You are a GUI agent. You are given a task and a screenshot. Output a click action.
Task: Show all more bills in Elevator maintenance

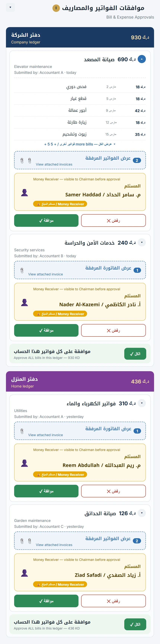tap(80, 144)
